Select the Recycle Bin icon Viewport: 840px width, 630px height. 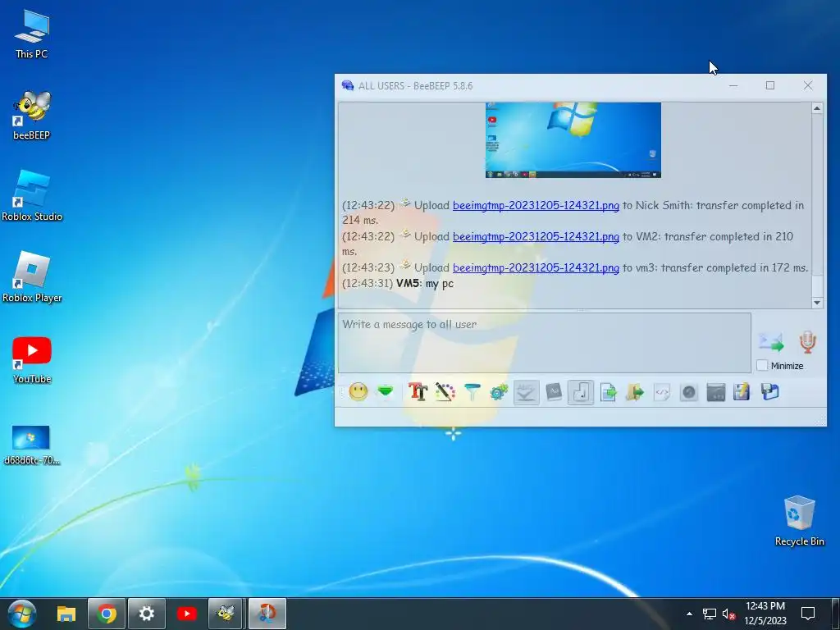(799, 521)
